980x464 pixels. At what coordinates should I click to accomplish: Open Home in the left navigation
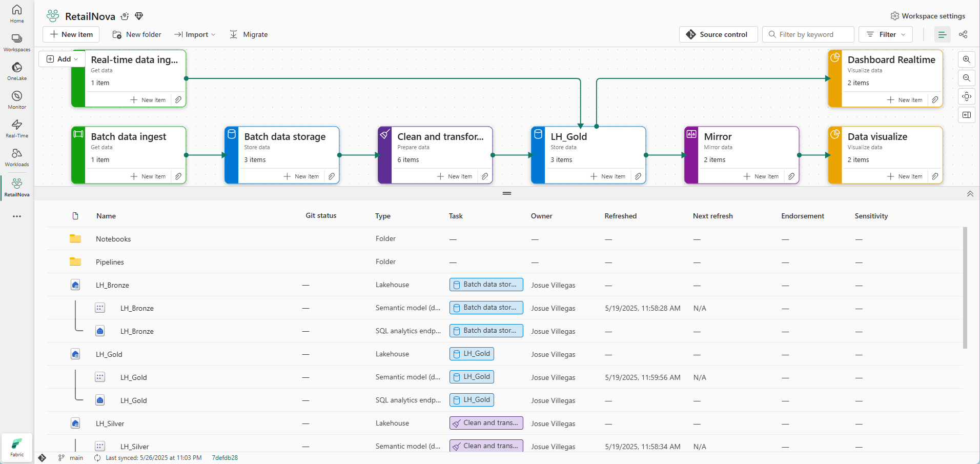[x=17, y=14]
